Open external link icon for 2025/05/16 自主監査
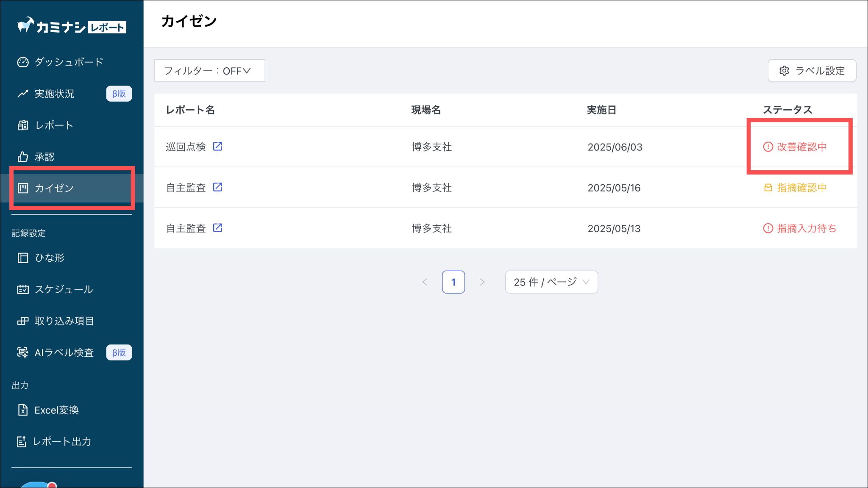 [217, 187]
